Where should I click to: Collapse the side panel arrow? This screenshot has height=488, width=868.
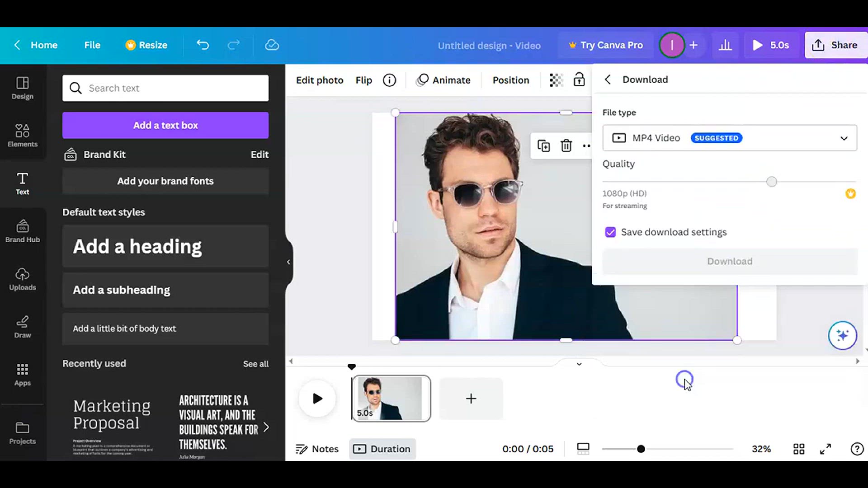coord(288,262)
